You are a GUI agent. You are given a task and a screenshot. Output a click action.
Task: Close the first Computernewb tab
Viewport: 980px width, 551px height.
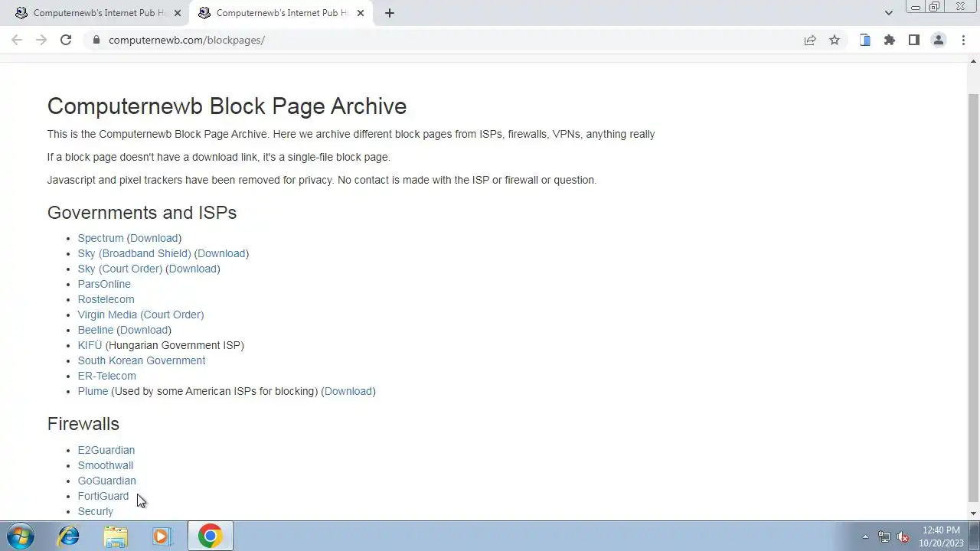(x=178, y=13)
